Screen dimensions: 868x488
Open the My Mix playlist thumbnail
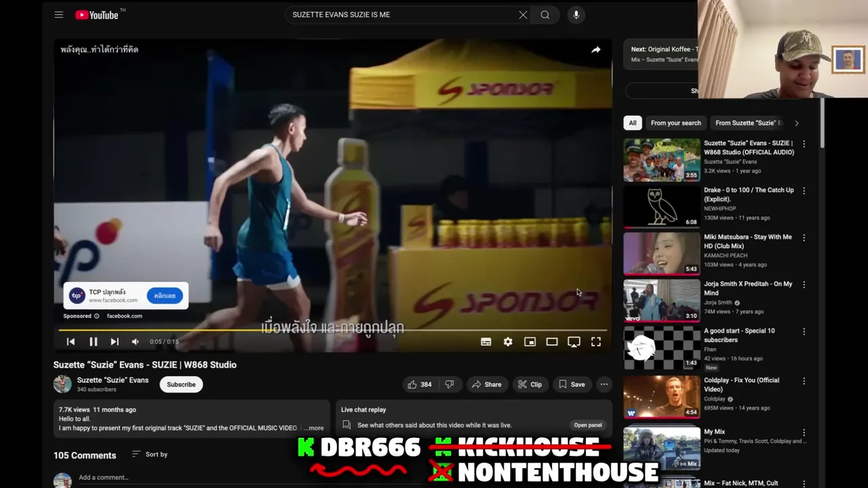click(662, 448)
